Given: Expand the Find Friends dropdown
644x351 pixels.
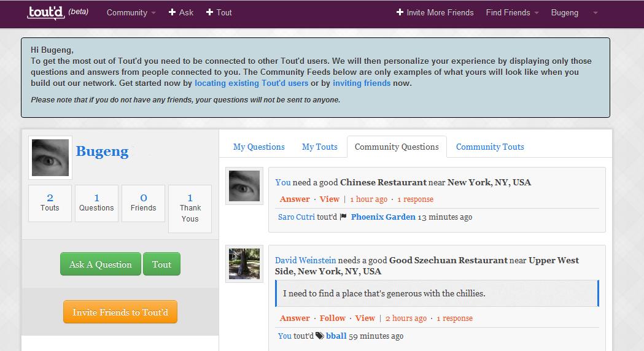Looking at the screenshot, I should [x=512, y=13].
